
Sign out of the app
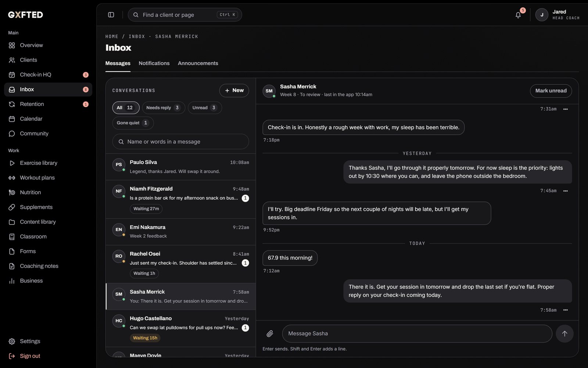[48, 356]
